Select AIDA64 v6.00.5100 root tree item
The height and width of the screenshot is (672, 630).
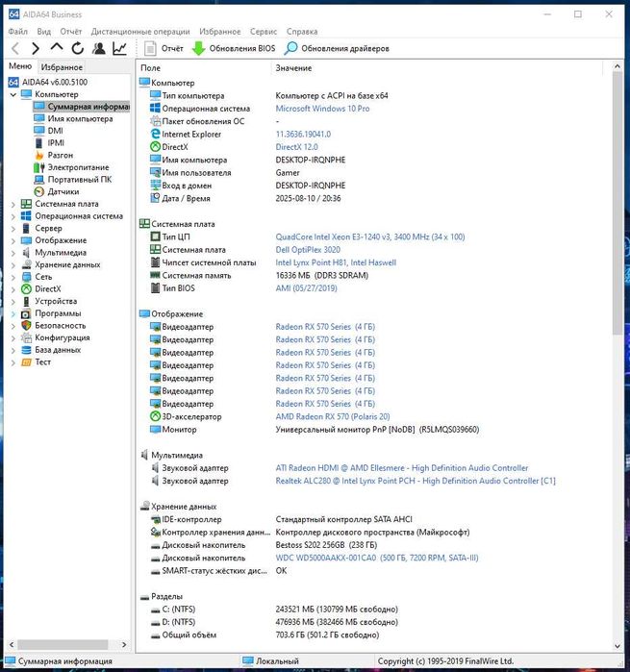pyautogui.click(x=48, y=82)
